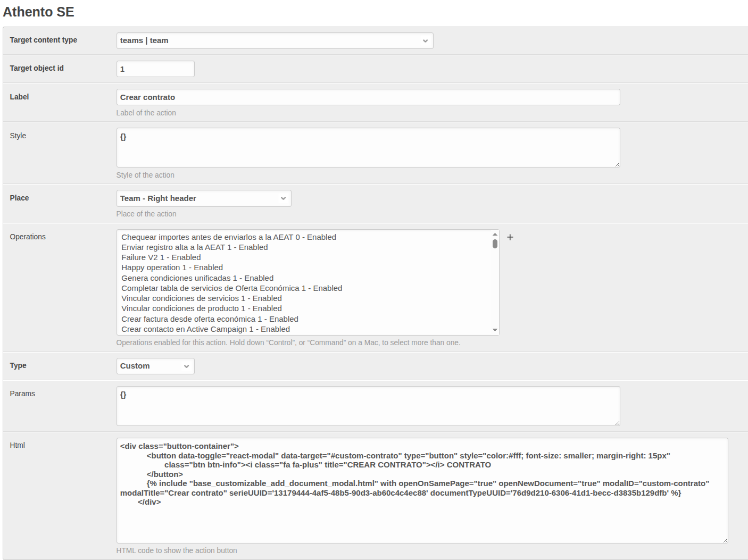Choose Happy operation 1 in list
Image resolution: width=748 pixels, height=560 pixels.
click(172, 268)
